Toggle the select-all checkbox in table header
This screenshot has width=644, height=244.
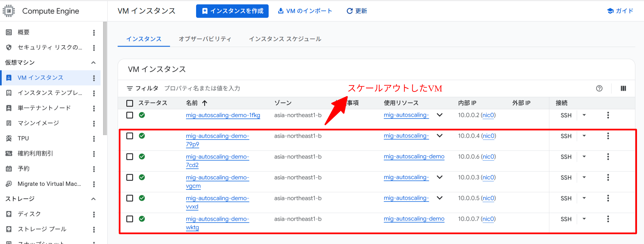pyautogui.click(x=130, y=103)
